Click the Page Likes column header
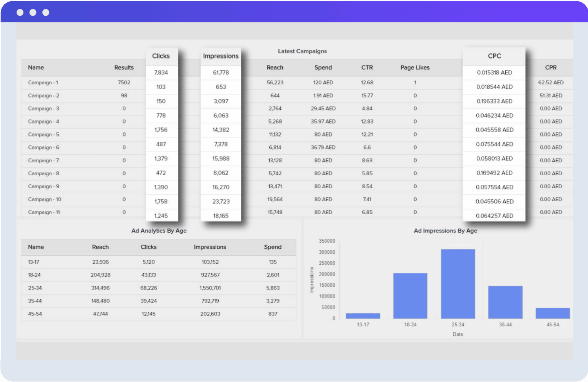Viewport: 588px width, 382px height. 415,67
